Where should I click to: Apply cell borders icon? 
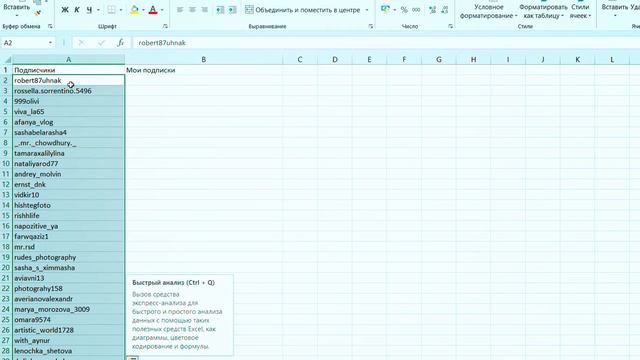(111, 10)
